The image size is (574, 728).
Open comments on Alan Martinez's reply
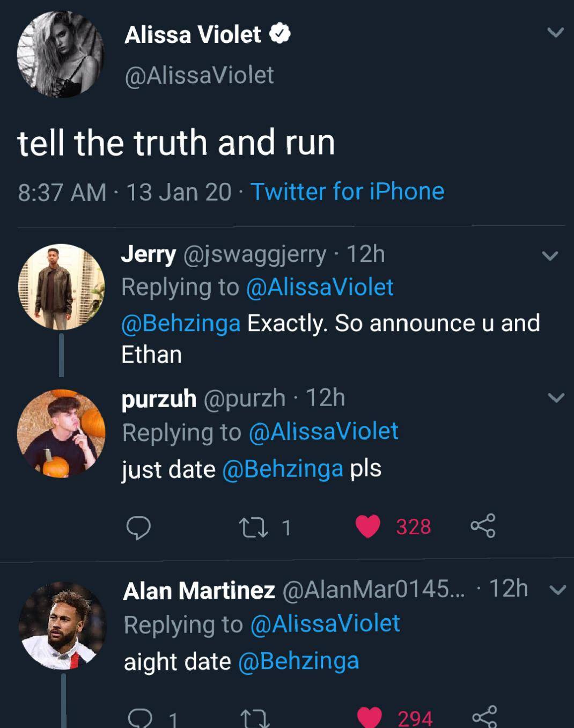pos(139,718)
